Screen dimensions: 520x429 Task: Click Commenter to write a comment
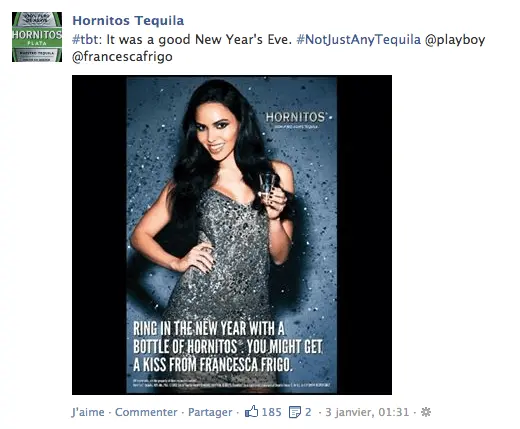(x=146, y=412)
